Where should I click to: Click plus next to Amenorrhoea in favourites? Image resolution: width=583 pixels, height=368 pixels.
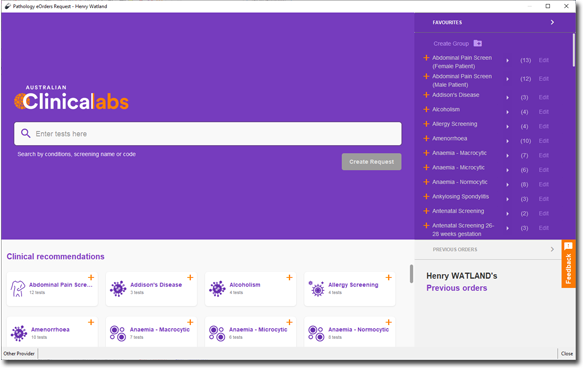[426, 138]
